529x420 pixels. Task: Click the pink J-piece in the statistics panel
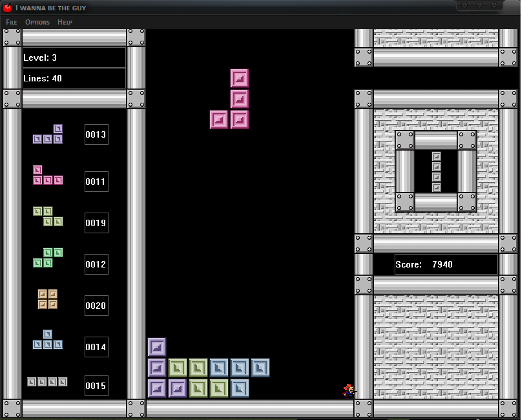(x=47, y=176)
